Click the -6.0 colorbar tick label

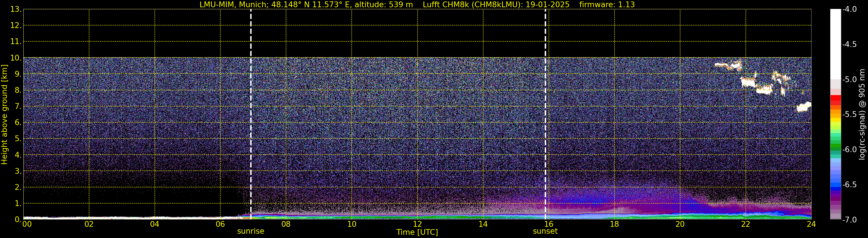(849, 150)
